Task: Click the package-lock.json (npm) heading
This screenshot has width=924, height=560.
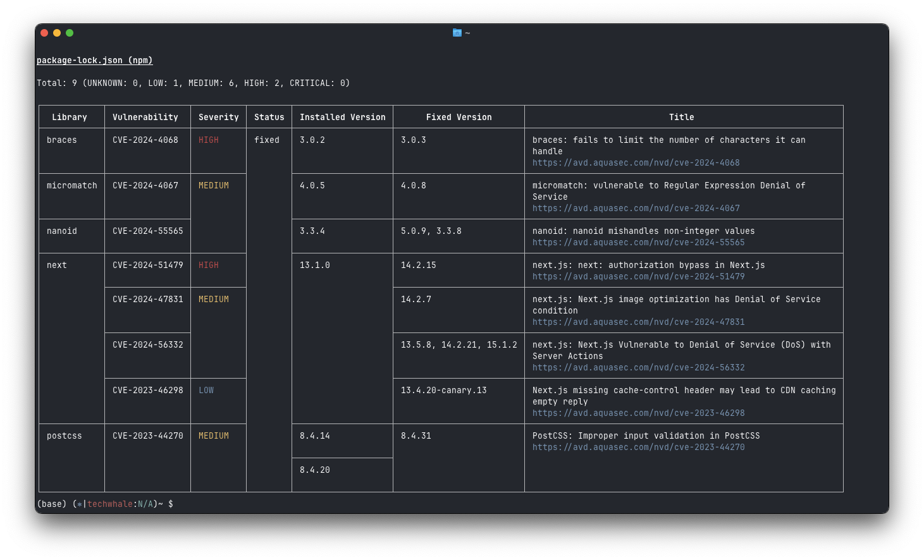Action: point(95,61)
